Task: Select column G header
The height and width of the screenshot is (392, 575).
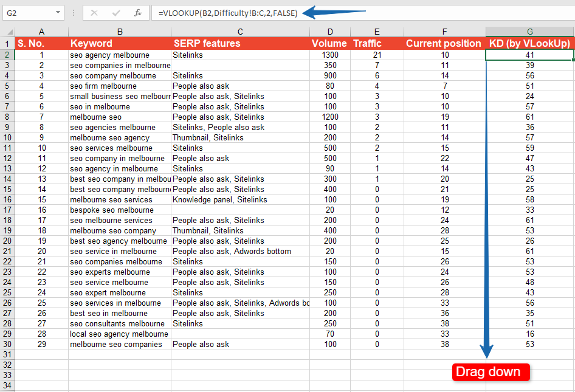Action: pos(530,32)
